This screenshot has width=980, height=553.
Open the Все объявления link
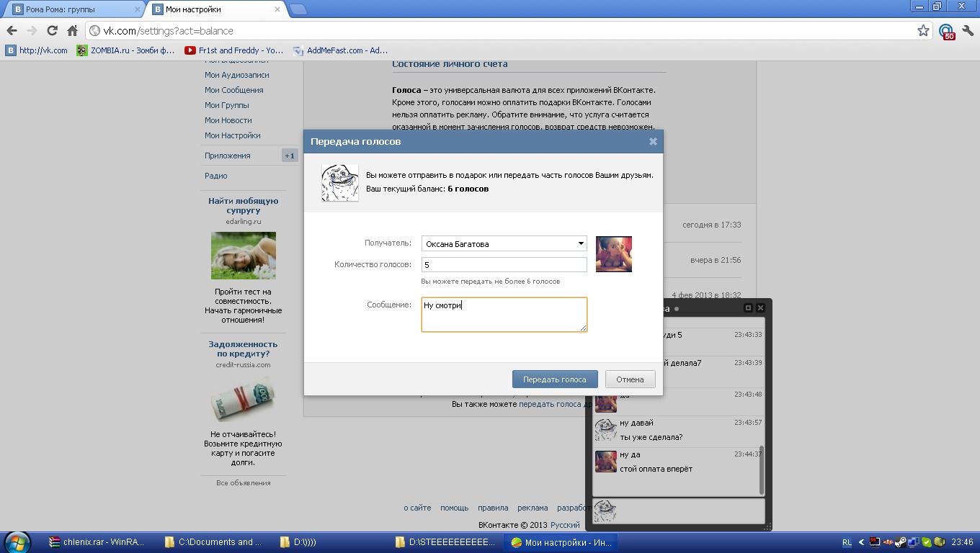[x=243, y=483]
